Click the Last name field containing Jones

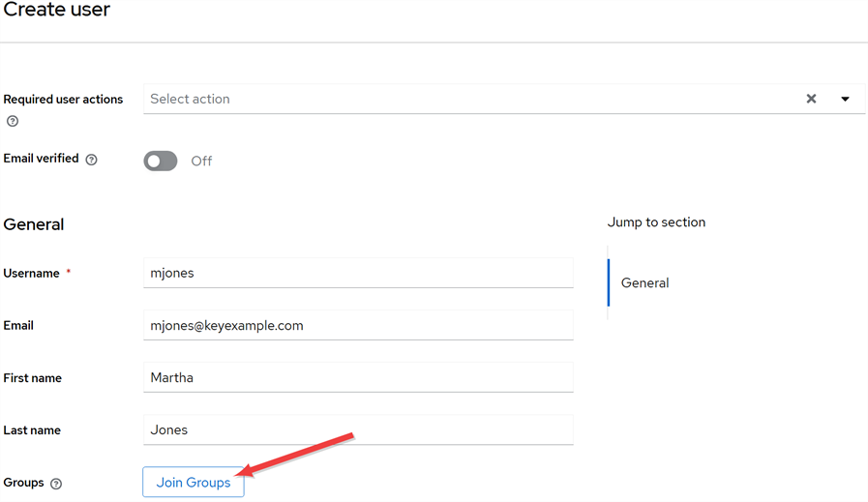[x=358, y=429]
